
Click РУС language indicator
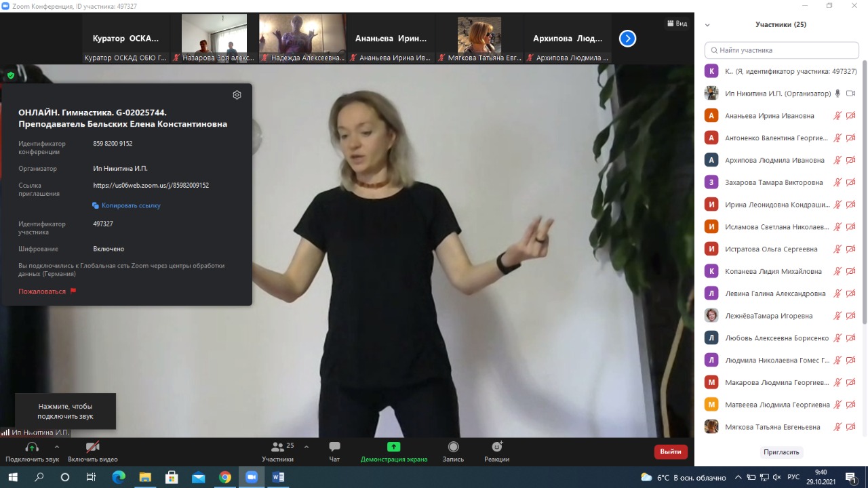793,477
